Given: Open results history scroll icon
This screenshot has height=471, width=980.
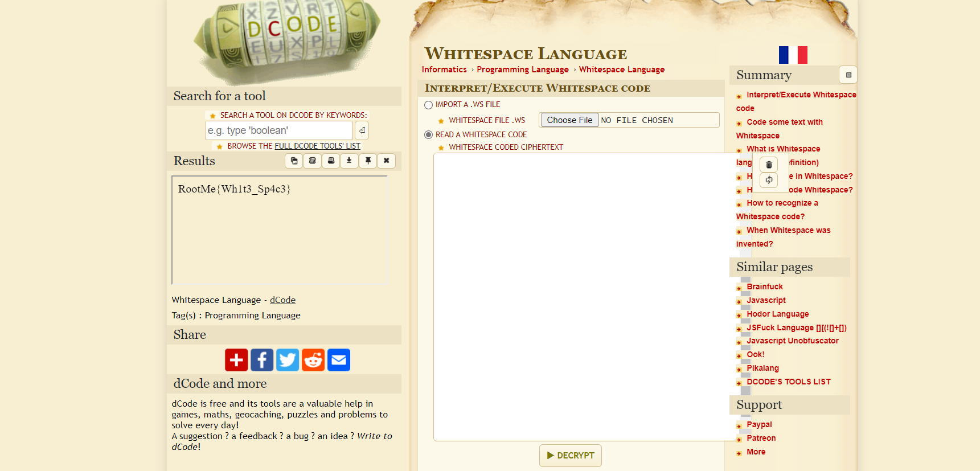Looking at the screenshot, I should point(312,161).
